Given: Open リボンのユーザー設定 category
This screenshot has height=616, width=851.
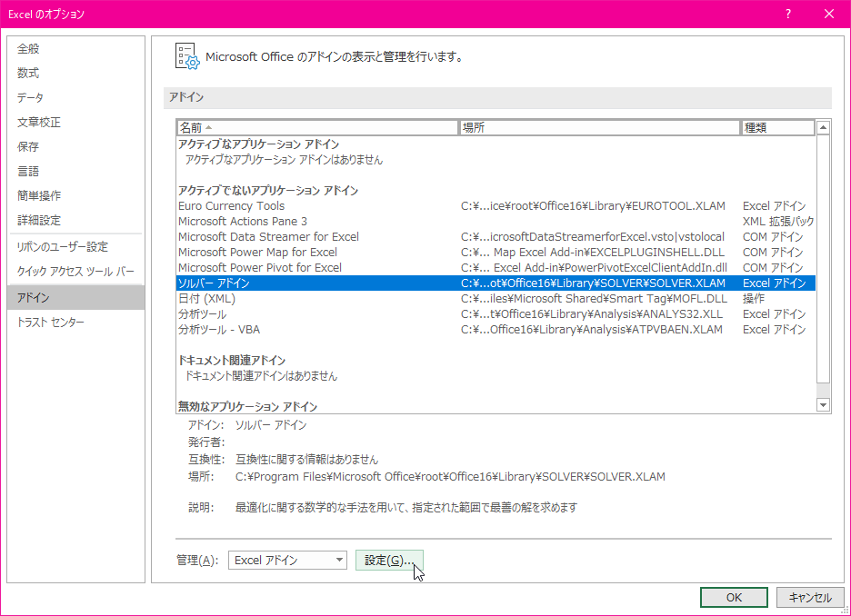Looking at the screenshot, I should click(x=76, y=247).
